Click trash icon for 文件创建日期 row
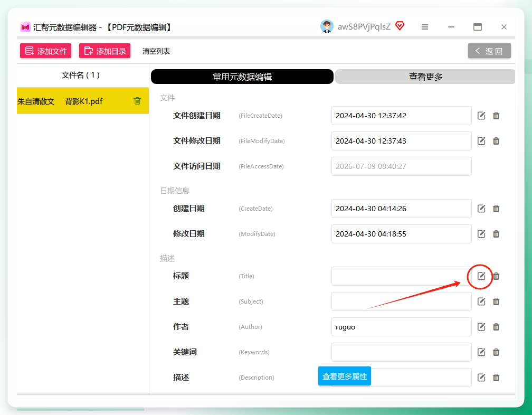The width and height of the screenshot is (532, 415). click(496, 116)
